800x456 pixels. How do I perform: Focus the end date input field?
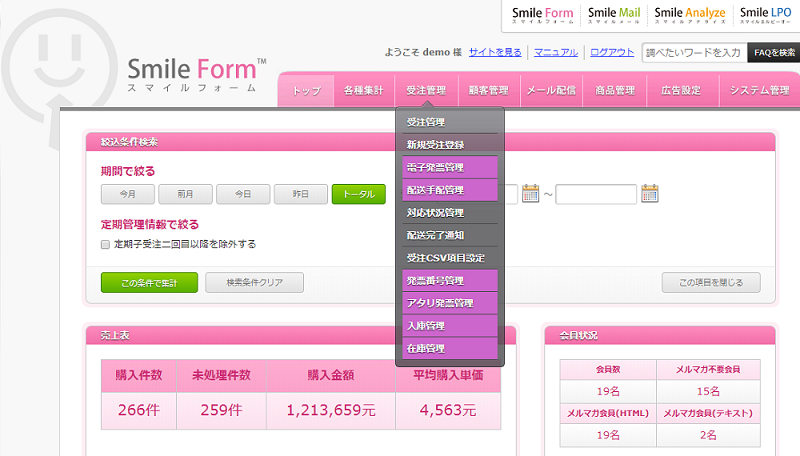pyautogui.click(x=596, y=194)
